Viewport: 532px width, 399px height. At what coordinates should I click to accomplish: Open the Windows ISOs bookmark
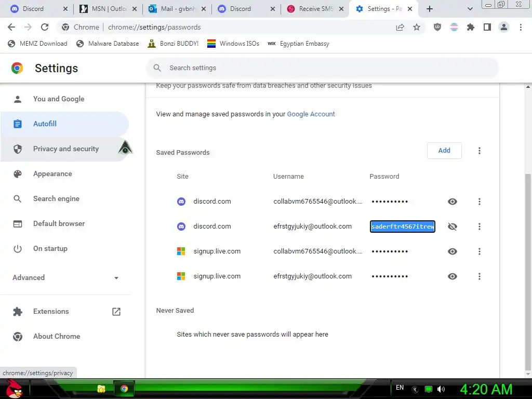(233, 44)
